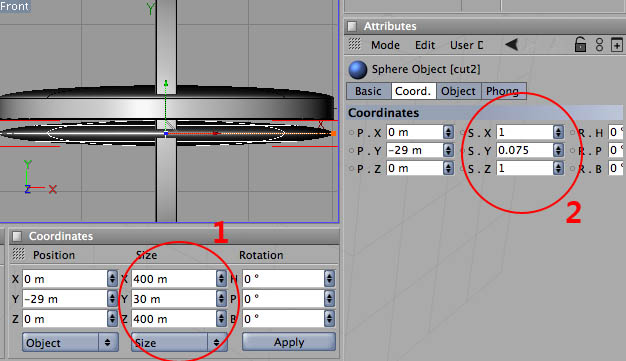This screenshot has height=361, width=626.
Task: Toggle the P . Y animation circle
Action: tap(351, 151)
